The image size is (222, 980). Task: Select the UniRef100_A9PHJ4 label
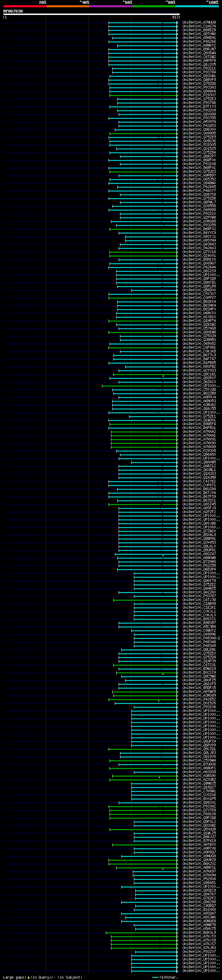[x=199, y=397]
